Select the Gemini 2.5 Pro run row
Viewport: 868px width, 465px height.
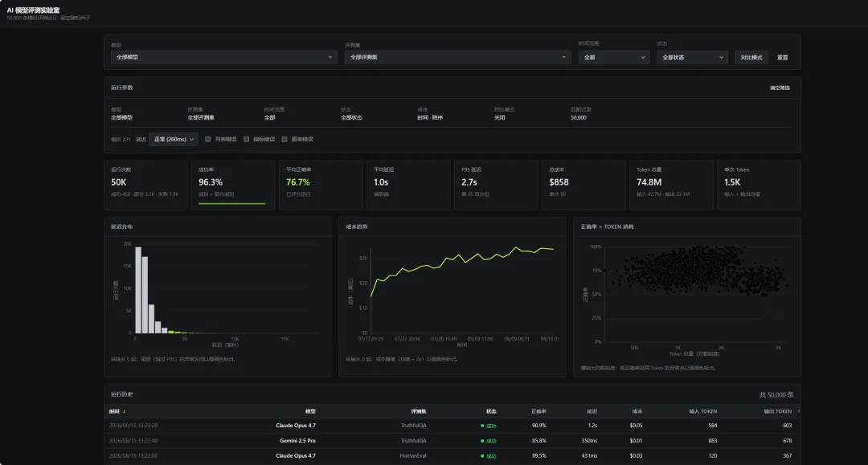click(452, 441)
